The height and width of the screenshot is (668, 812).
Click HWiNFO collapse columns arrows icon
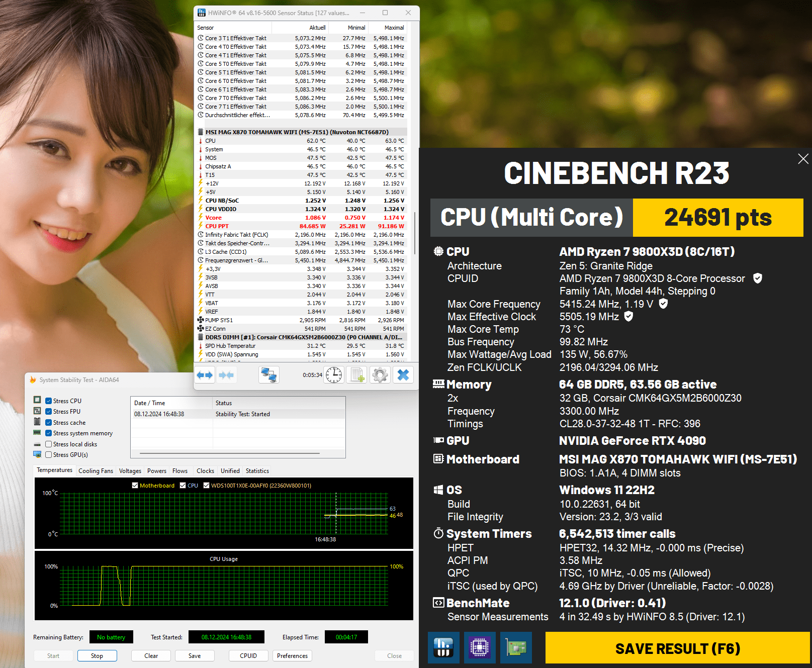point(226,375)
